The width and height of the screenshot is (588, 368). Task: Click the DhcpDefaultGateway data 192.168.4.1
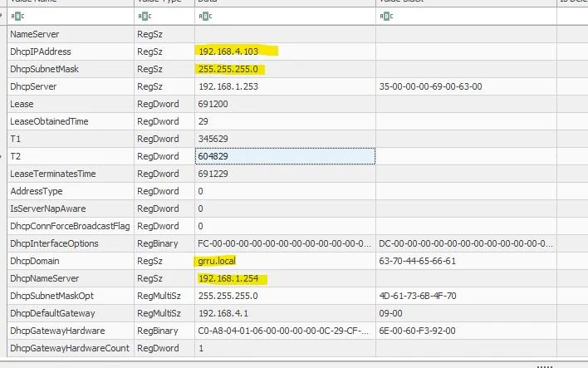point(223,313)
